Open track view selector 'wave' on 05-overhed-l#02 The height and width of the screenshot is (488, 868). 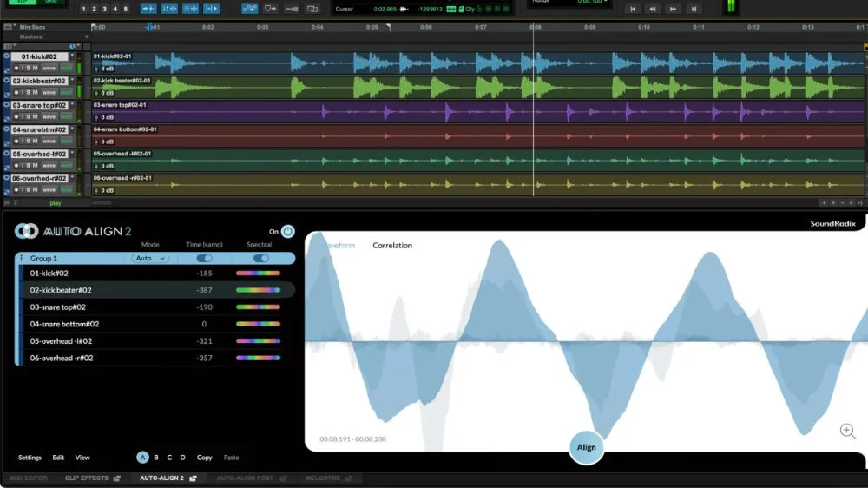[49, 166]
